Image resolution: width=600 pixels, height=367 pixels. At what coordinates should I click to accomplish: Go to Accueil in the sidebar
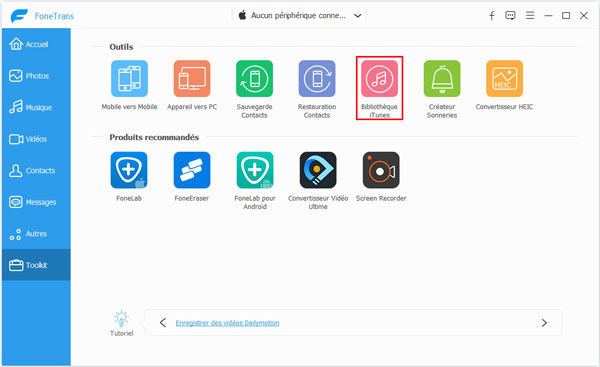(36, 44)
